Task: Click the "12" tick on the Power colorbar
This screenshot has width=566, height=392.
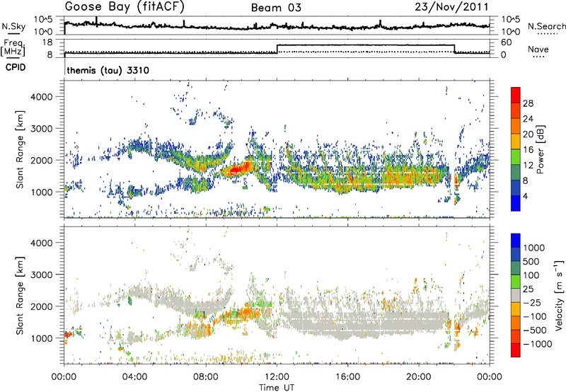Action: tap(528, 166)
